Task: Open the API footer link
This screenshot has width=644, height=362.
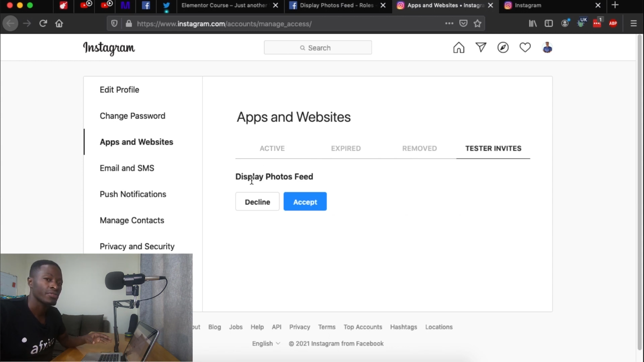Action: click(277, 327)
